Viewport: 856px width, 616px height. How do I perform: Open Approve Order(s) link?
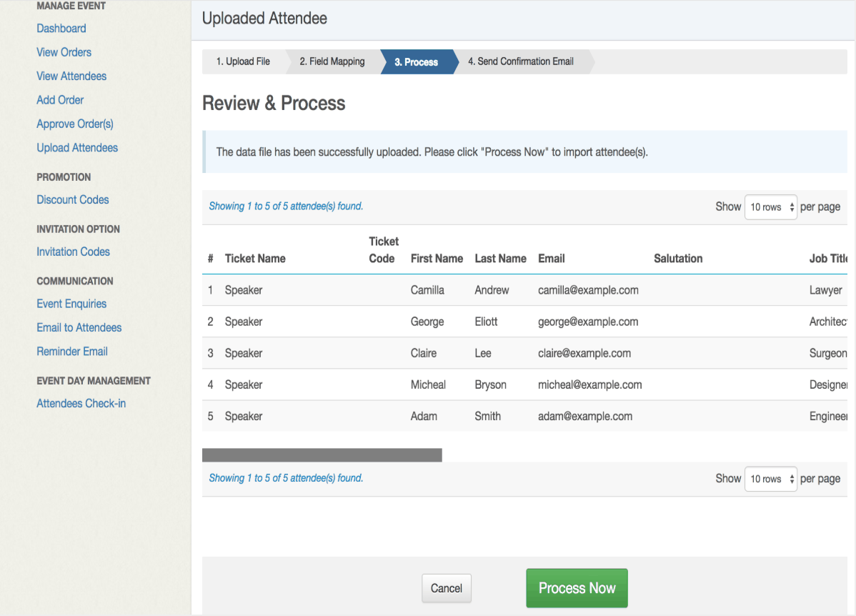pyautogui.click(x=75, y=124)
